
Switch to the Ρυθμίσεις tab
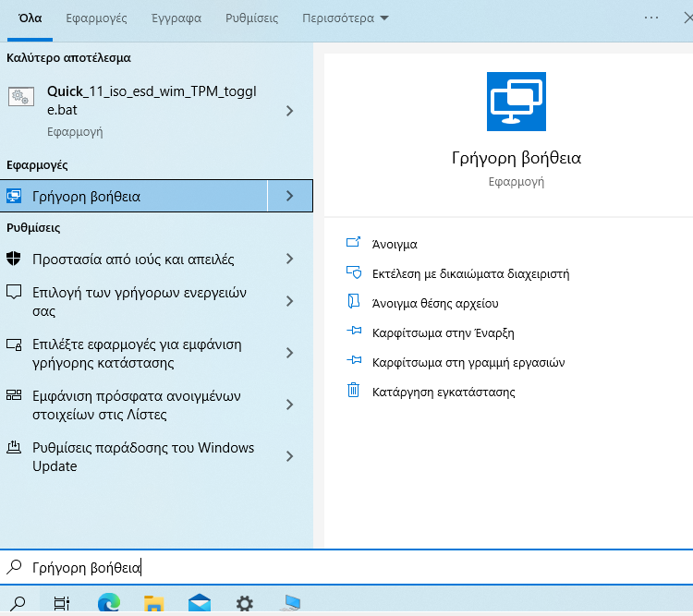pyautogui.click(x=252, y=18)
